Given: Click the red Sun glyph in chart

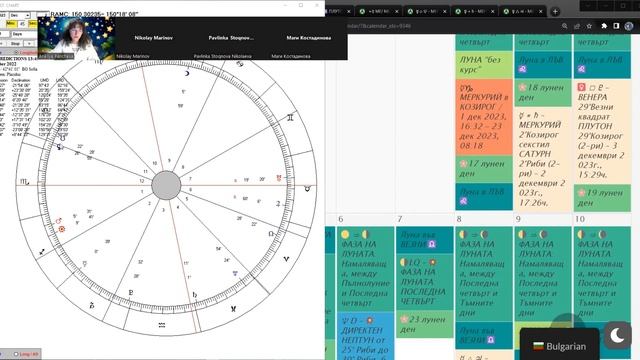Looking at the screenshot, I should pyautogui.click(x=62, y=229).
